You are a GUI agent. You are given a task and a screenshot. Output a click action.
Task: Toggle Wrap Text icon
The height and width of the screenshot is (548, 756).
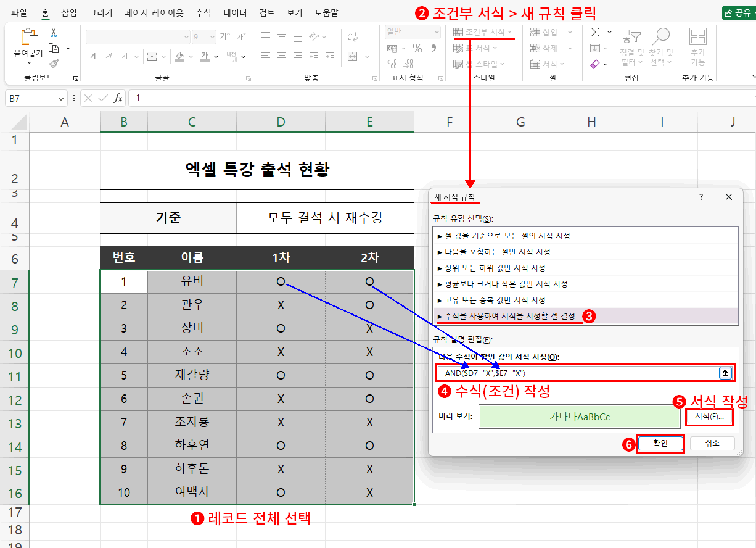point(353,36)
